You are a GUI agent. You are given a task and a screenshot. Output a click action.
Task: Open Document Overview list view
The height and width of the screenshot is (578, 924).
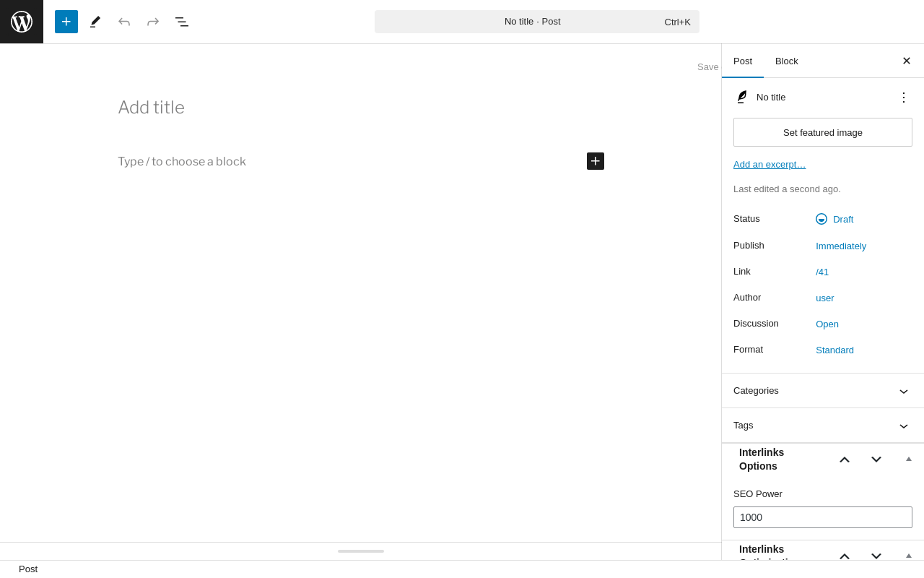(182, 22)
